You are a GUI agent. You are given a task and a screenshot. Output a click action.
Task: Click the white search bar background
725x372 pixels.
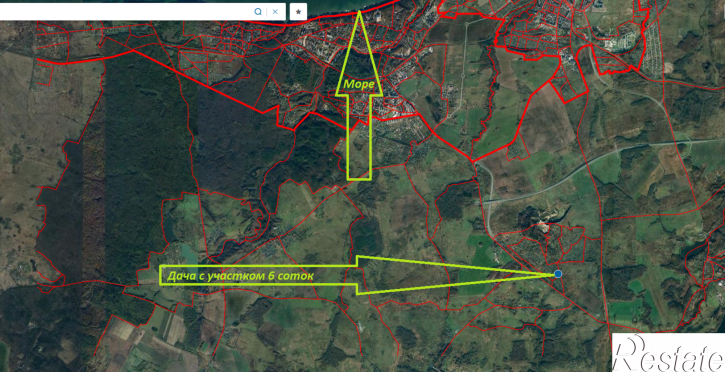point(125,12)
